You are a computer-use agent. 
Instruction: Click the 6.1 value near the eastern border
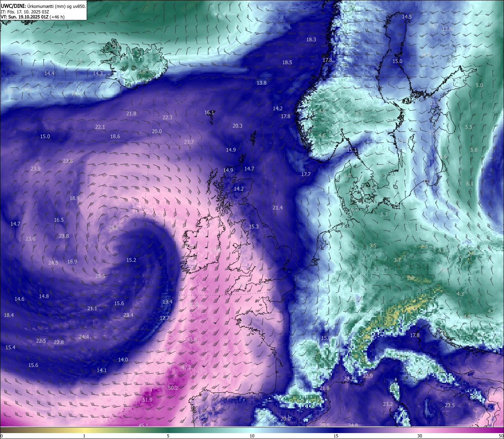470,183
